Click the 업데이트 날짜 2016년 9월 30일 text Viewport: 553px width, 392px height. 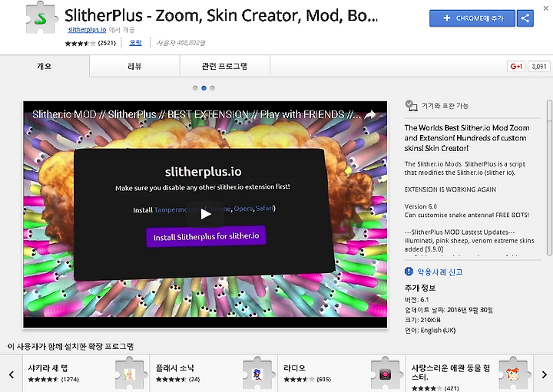pyautogui.click(x=449, y=310)
